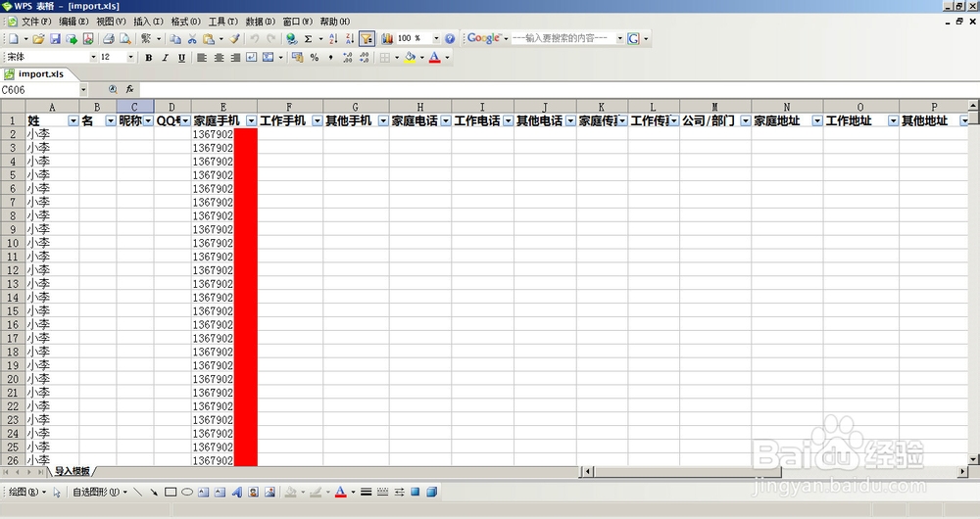The height and width of the screenshot is (519, 980).
Task: Toggle italic formatting
Action: 165,58
